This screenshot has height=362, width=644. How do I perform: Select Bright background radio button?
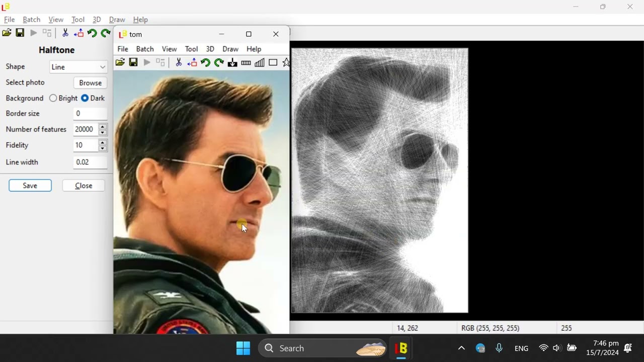53,98
